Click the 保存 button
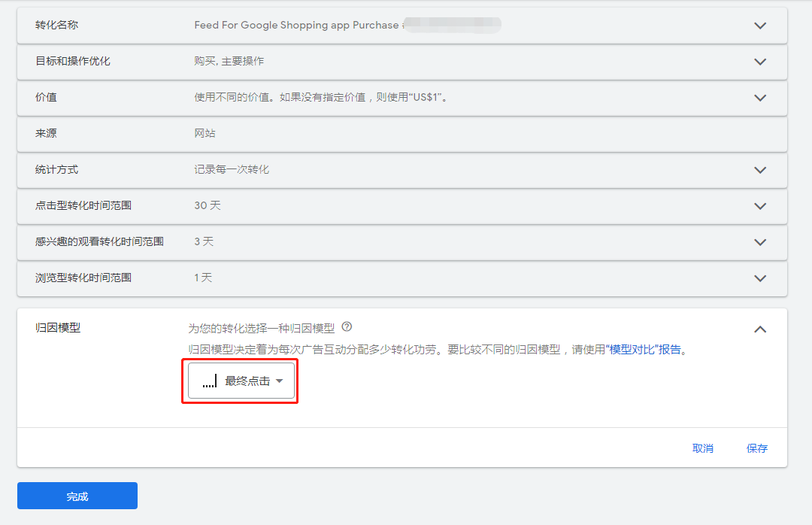 (x=756, y=448)
